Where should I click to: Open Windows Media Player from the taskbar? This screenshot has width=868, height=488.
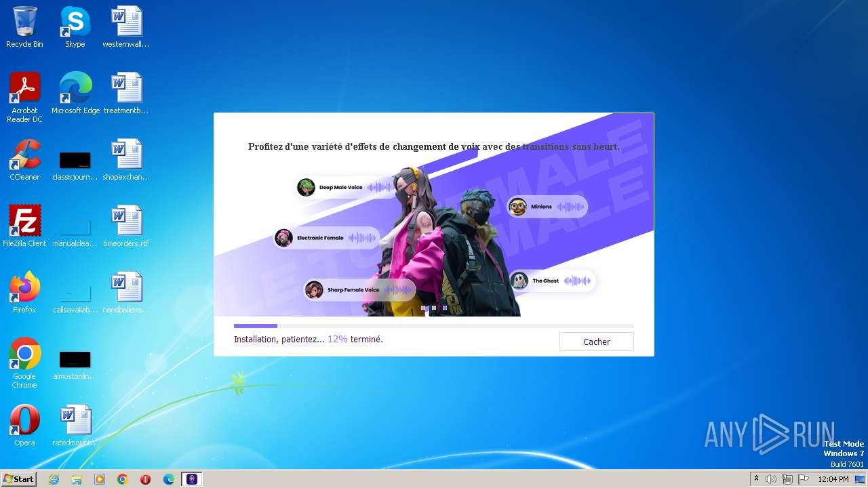(100, 479)
